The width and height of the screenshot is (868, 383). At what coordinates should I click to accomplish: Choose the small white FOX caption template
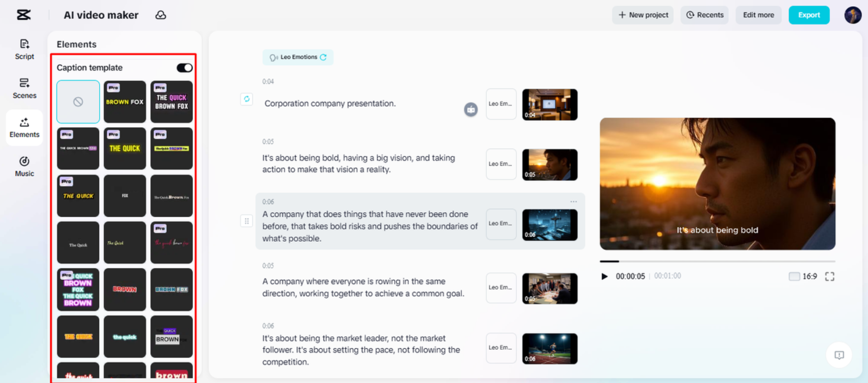pyautogui.click(x=125, y=196)
